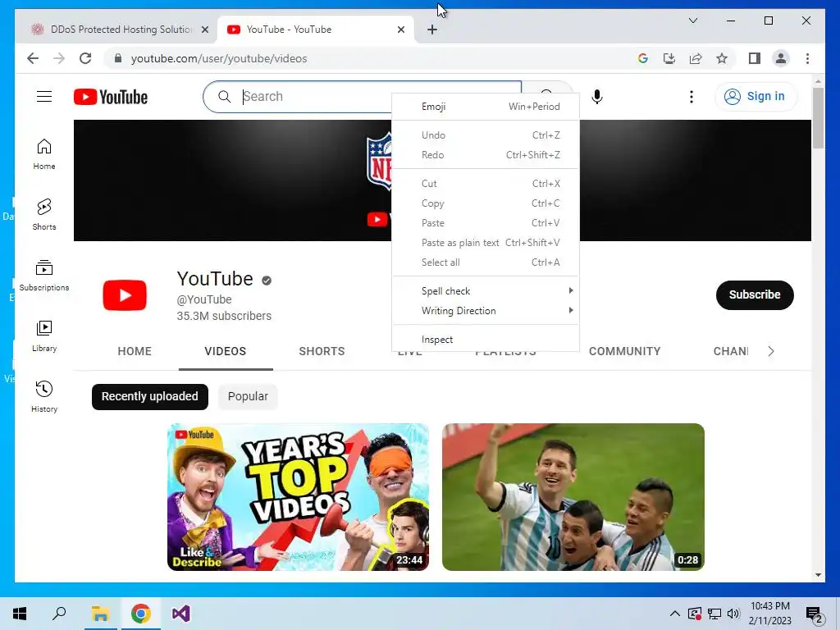Select Paste in the context menu
840x630 pixels.
coord(486,223)
